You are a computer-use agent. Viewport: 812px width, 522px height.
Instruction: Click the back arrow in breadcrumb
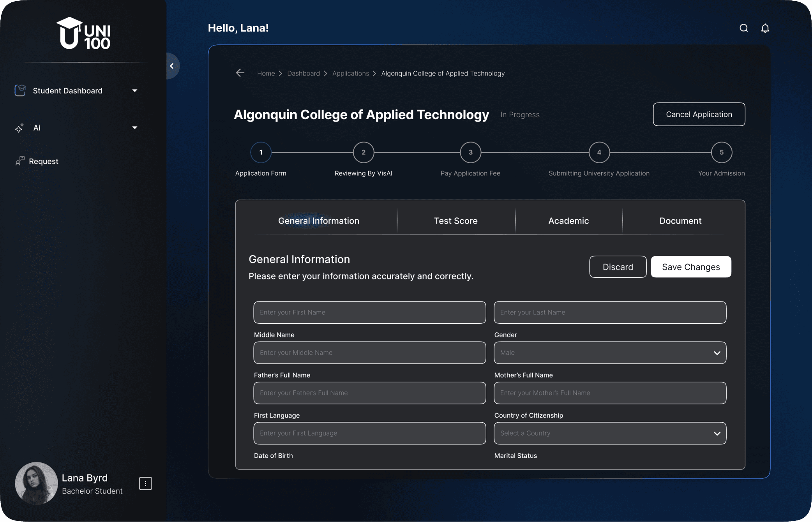point(240,73)
